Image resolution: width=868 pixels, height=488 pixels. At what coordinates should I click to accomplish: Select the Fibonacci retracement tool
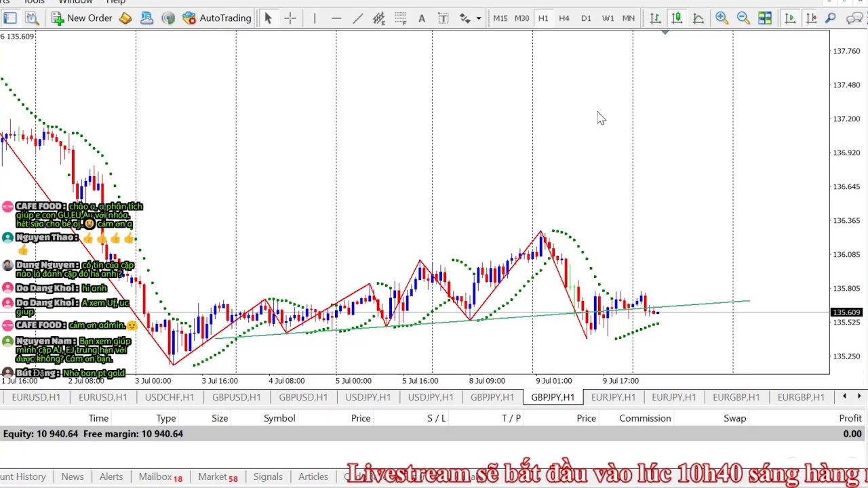coord(400,18)
